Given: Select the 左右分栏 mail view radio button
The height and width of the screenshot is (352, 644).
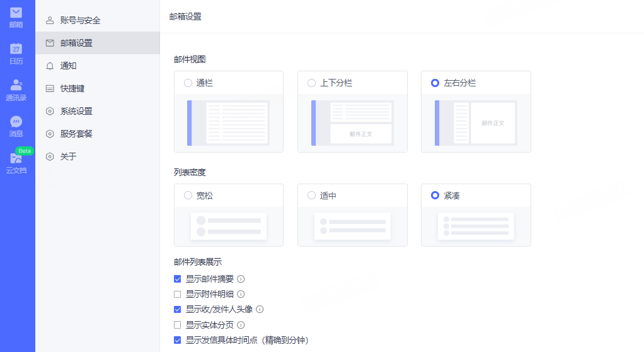Looking at the screenshot, I should click(x=435, y=83).
